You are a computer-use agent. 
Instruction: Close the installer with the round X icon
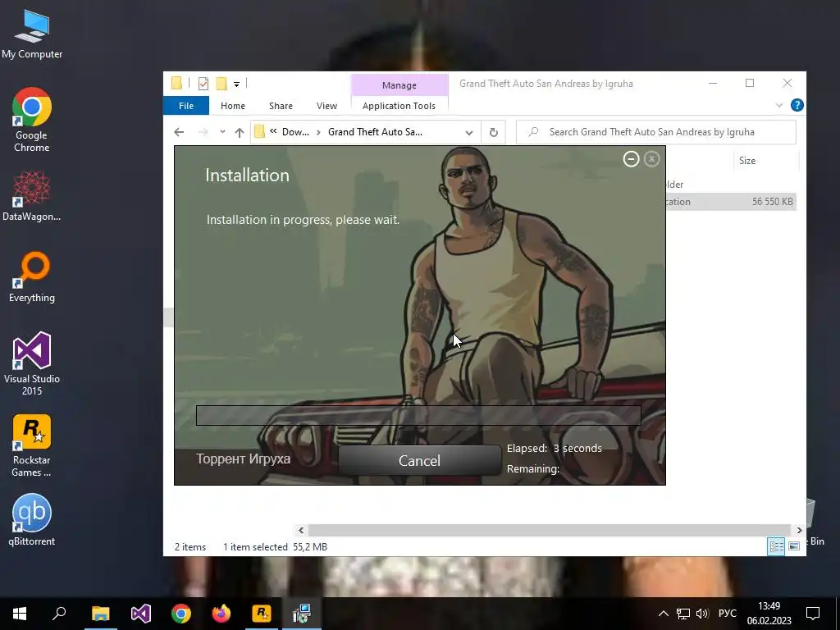coord(651,159)
